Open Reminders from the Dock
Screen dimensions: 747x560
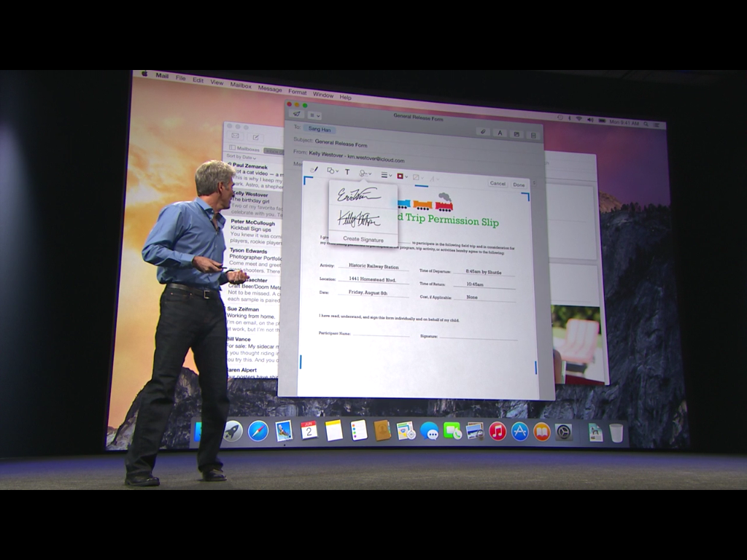tap(358, 431)
